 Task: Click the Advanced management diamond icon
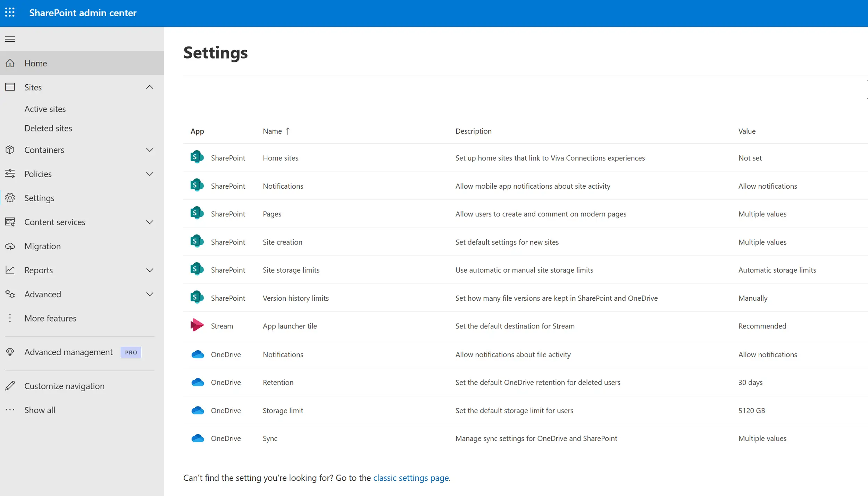tap(10, 352)
